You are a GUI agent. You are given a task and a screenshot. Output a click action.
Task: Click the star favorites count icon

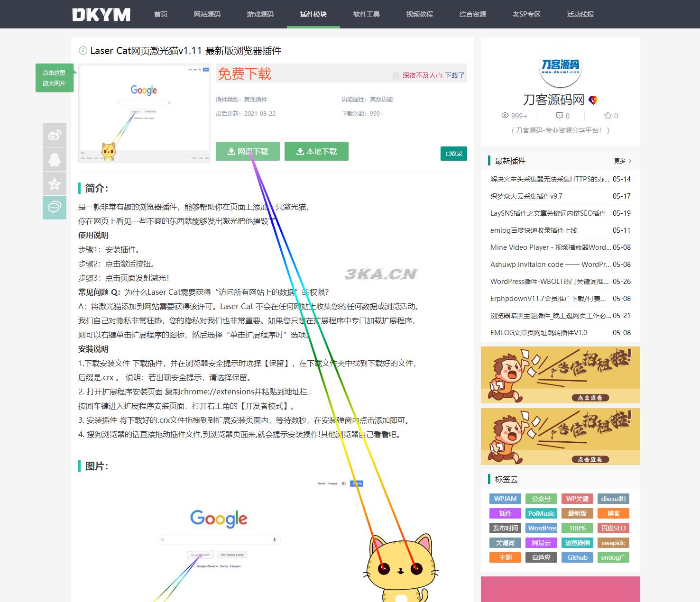(x=608, y=115)
